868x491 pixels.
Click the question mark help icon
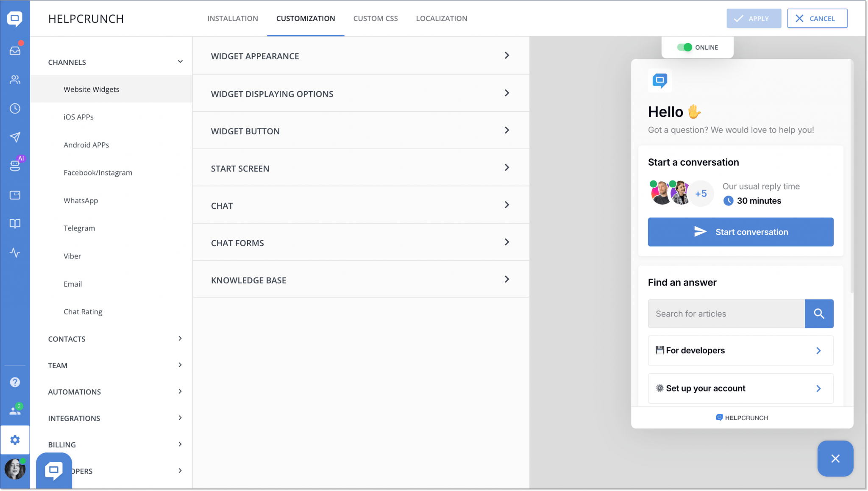[x=15, y=382]
